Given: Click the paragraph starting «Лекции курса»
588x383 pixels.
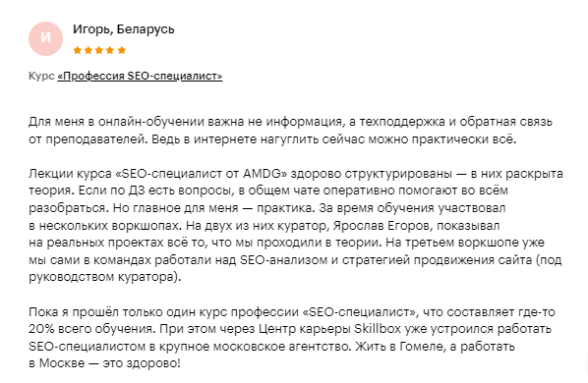Looking at the screenshot, I should pyautogui.click(x=296, y=226).
